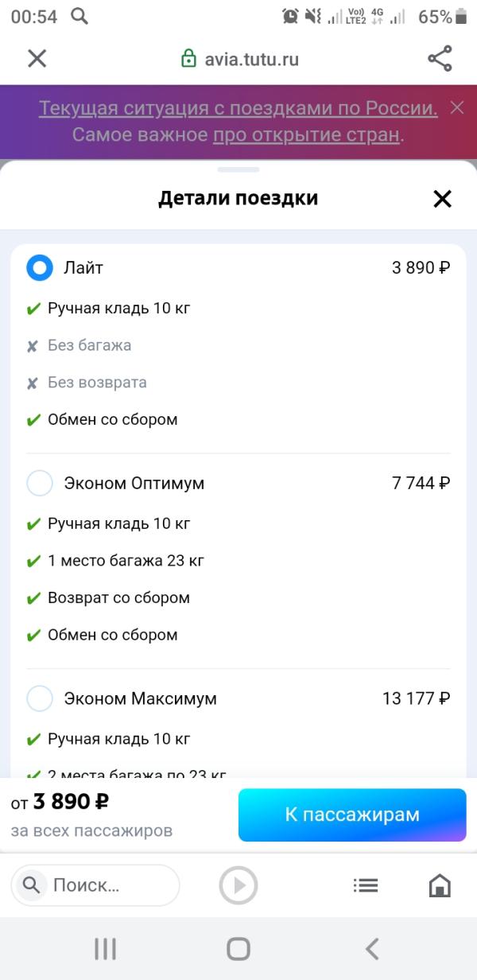Tap the Поиск… search field
The height and width of the screenshot is (980, 477).
coord(95,885)
